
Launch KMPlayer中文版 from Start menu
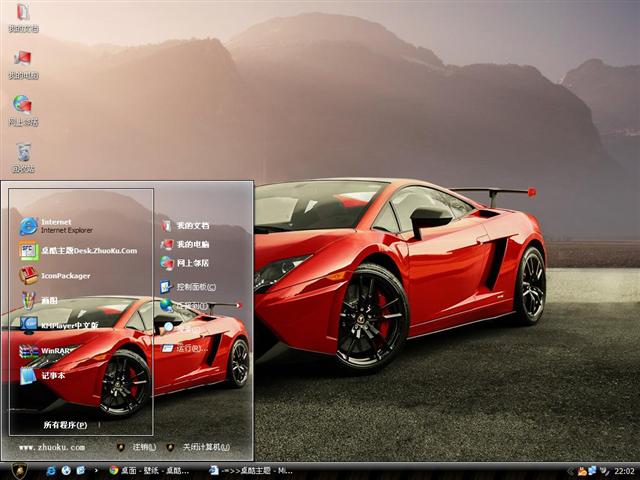tap(59, 325)
